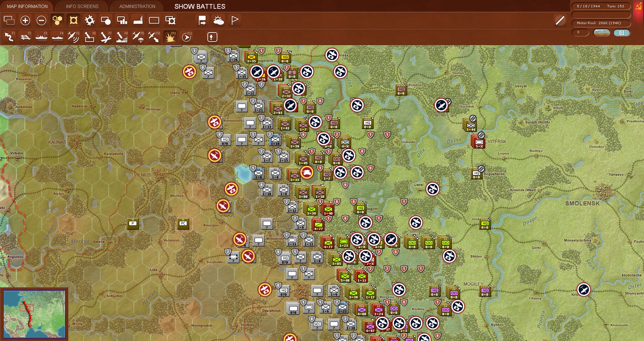
Task: Select the green HQ counter near Orsha
Action: click(x=485, y=224)
